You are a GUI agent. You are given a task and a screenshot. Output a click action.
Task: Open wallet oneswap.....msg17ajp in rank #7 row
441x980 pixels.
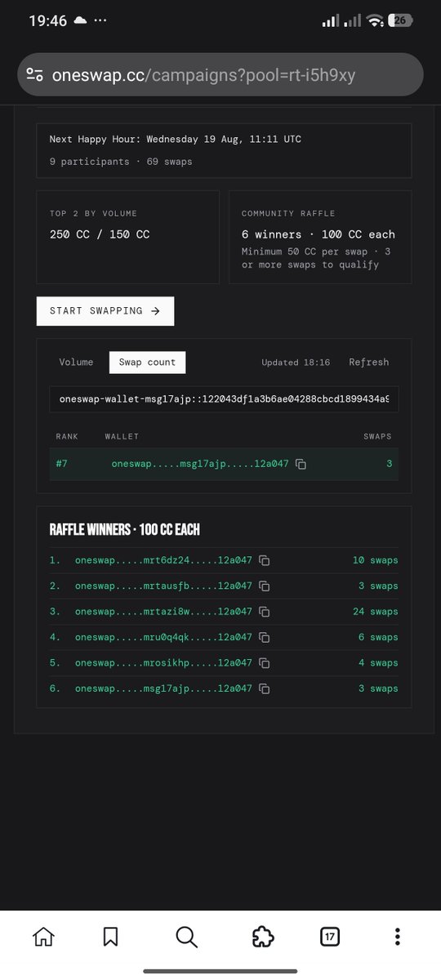(200, 464)
